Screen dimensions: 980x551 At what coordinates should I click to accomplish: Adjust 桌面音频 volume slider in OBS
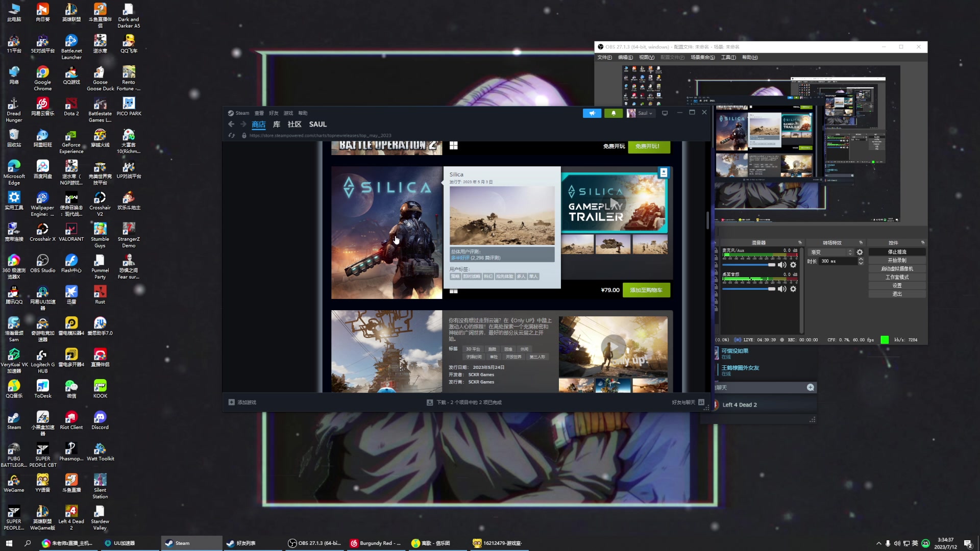748,289
